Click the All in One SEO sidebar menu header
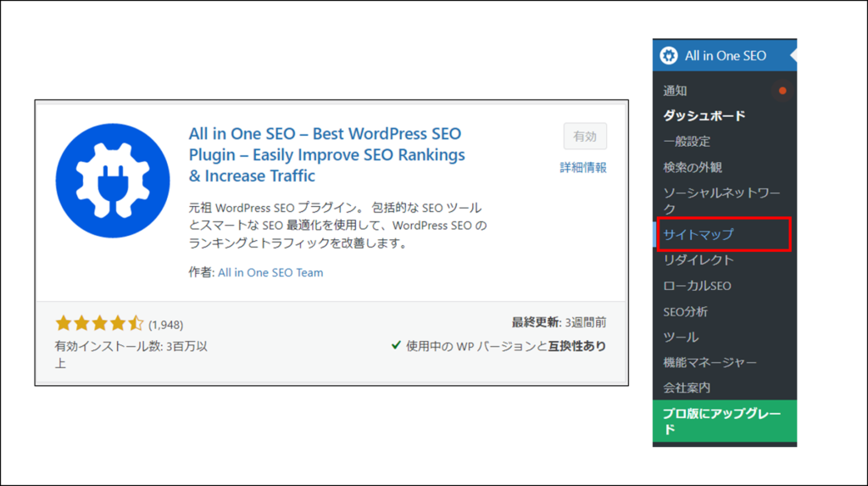 (725, 55)
